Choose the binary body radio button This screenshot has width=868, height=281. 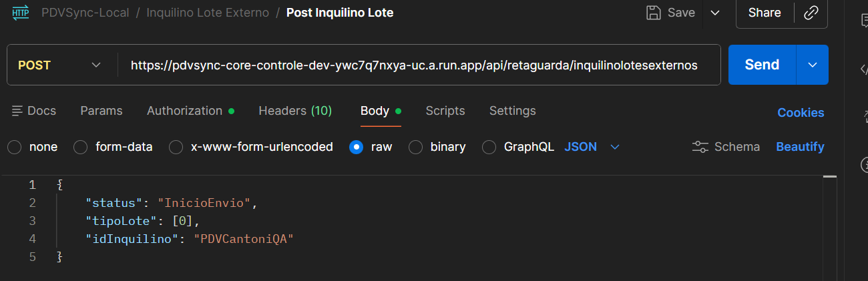click(x=415, y=147)
